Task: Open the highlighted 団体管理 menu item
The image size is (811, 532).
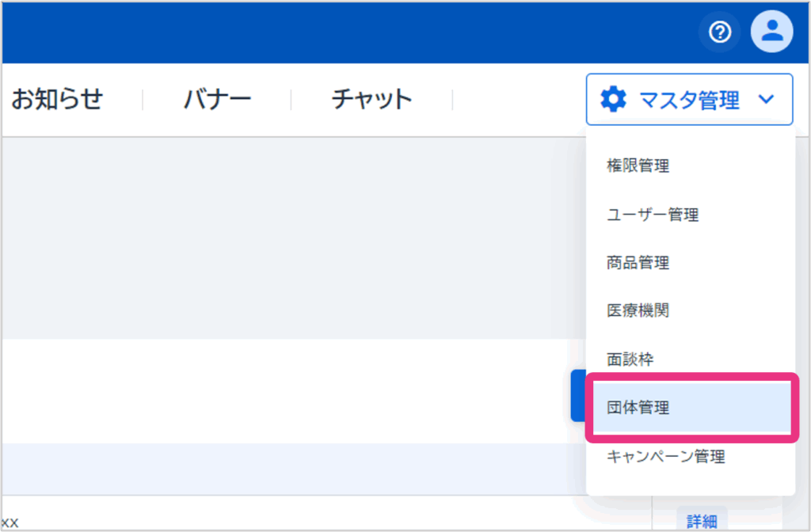Action: (x=638, y=408)
